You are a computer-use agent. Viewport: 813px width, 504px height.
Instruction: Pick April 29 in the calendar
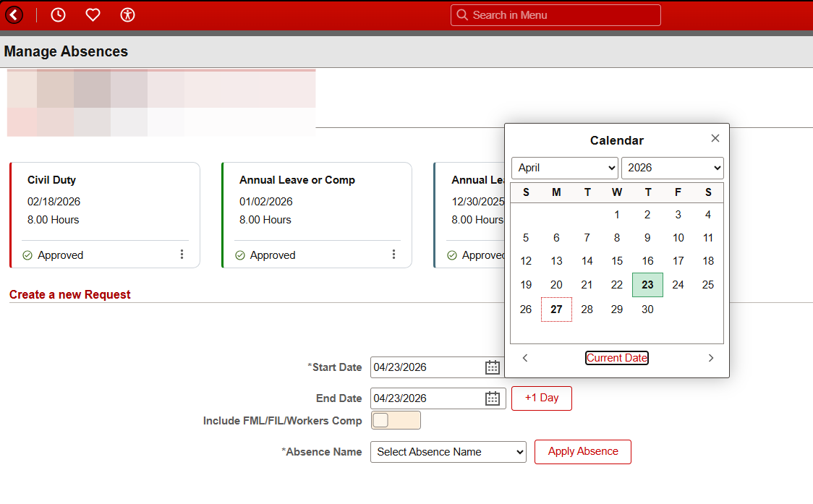tap(617, 309)
